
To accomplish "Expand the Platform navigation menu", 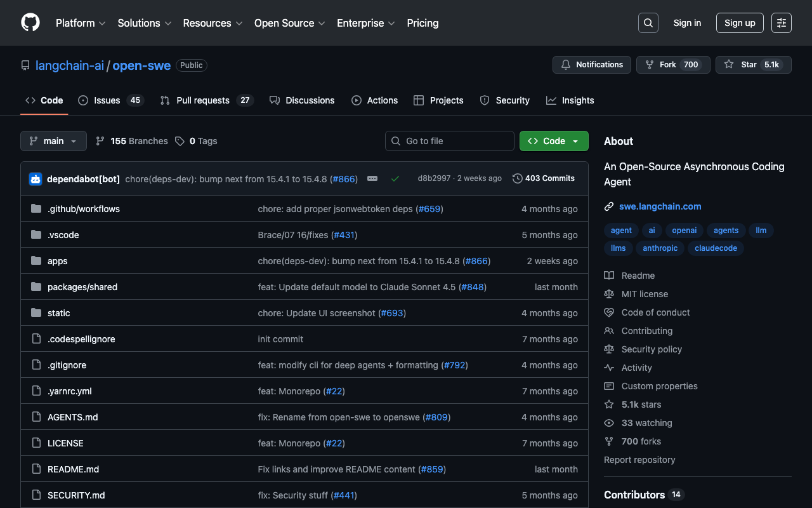I will point(81,23).
